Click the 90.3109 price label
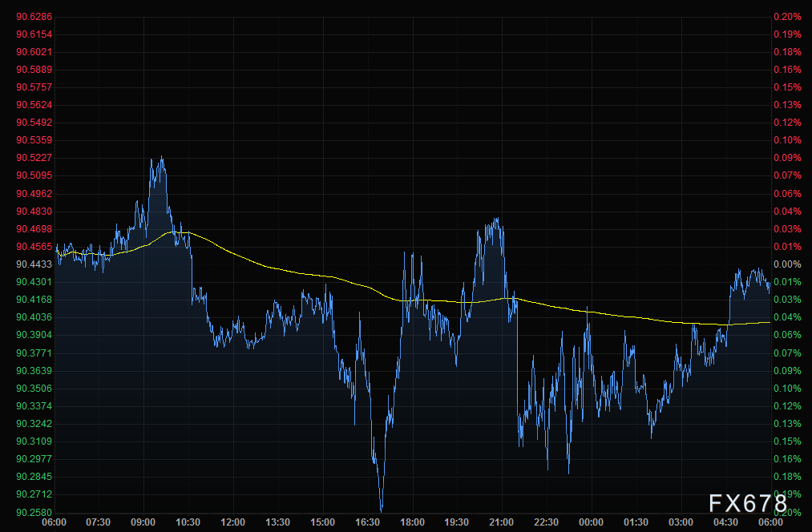The height and width of the screenshot is (532, 812). [34, 441]
